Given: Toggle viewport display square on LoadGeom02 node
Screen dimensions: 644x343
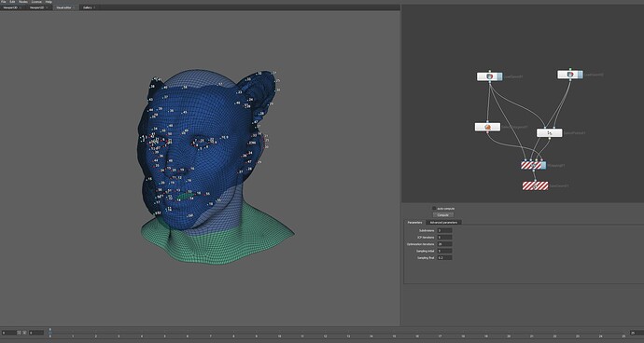Looking at the screenshot, I should pos(580,75).
